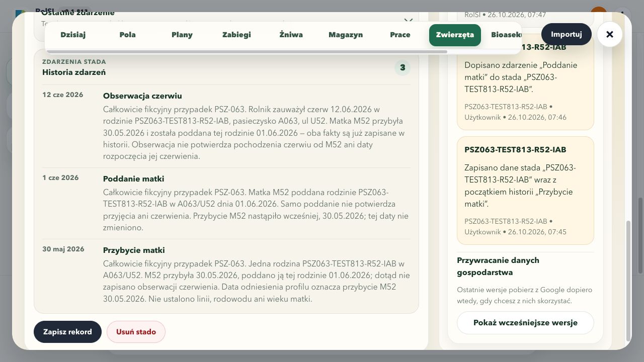Open the "Zapisano dane stada" activity card
Image resolution: width=644 pixels, height=362 pixels.
[525, 191]
